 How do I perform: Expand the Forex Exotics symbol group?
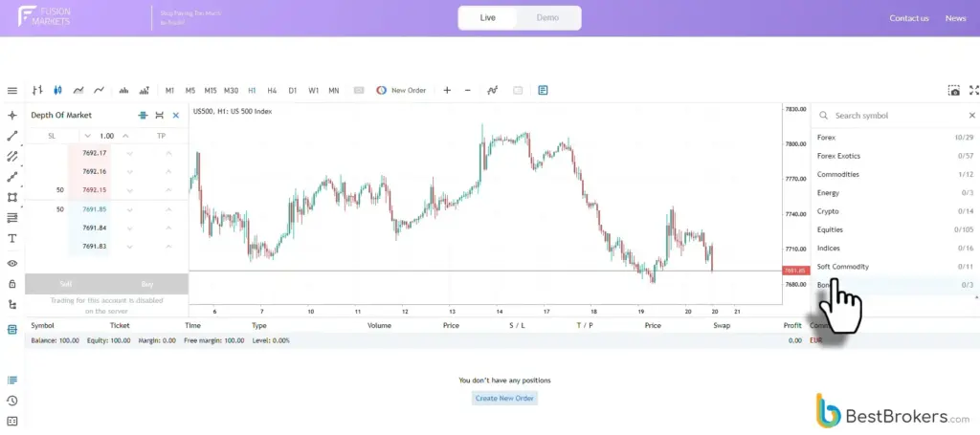pos(895,156)
